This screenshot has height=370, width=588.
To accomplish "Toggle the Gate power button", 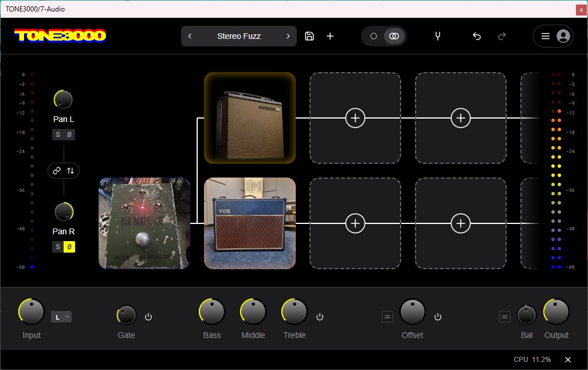I will pyautogui.click(x=148, y=317).
